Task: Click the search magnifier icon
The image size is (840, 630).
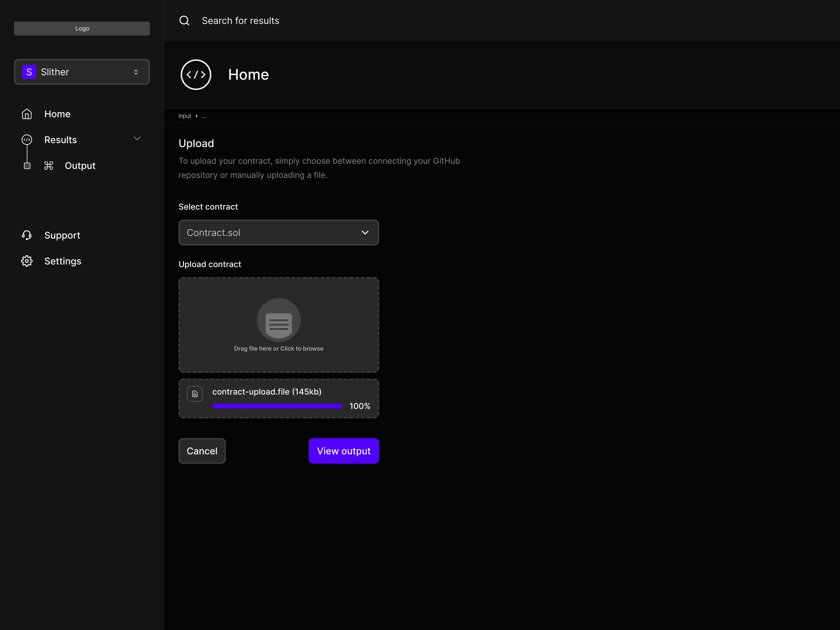Action: point(184,20)
